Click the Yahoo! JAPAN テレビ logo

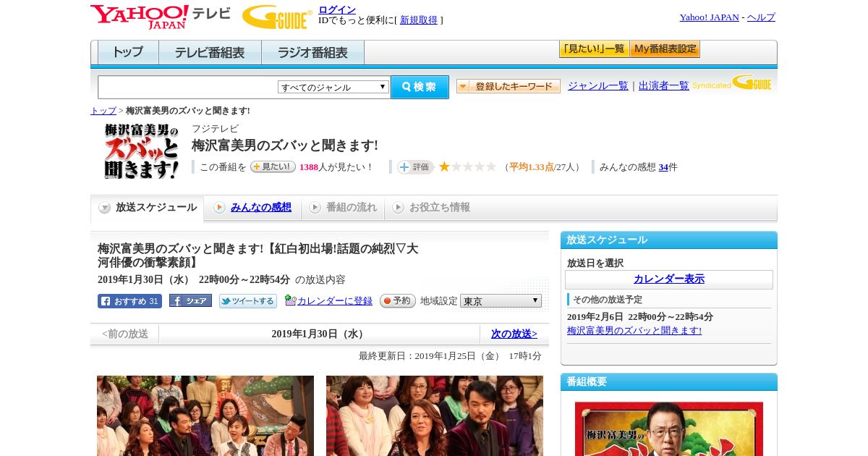click(161, 17)
